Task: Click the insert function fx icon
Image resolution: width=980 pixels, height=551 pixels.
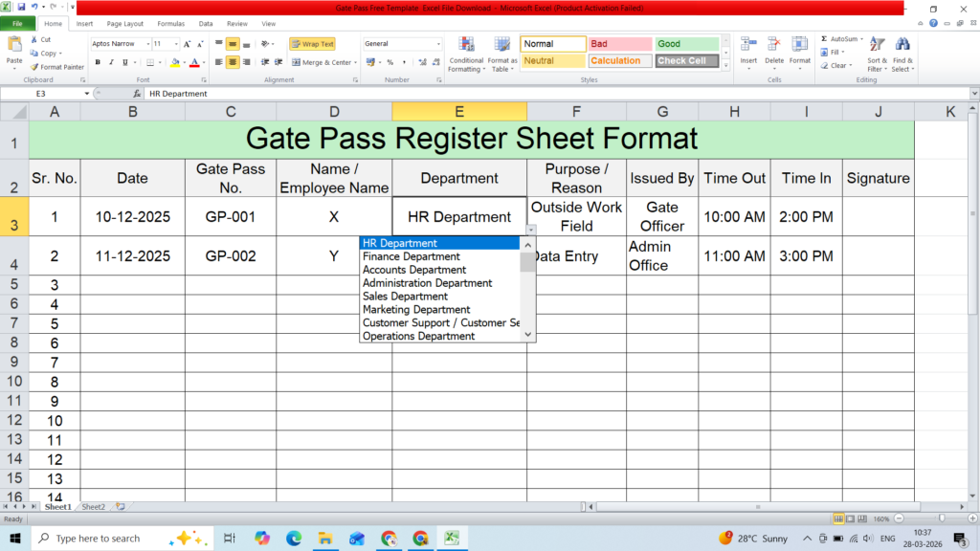Action: coord(137,94)
